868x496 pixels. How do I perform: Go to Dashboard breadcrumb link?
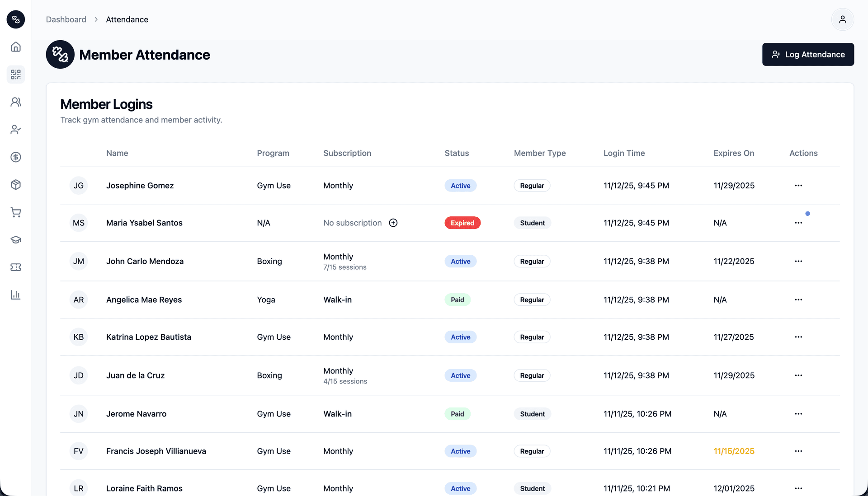point(66,19)
